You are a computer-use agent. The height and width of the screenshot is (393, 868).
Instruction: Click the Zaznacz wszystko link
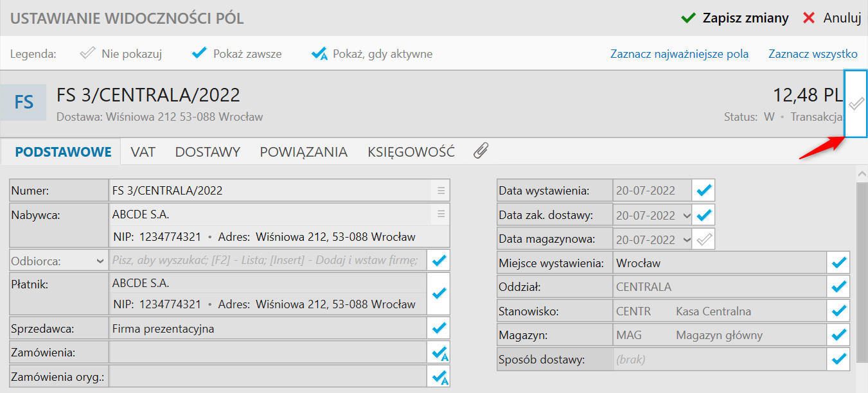pyautogui.click(x=813, y=54)
